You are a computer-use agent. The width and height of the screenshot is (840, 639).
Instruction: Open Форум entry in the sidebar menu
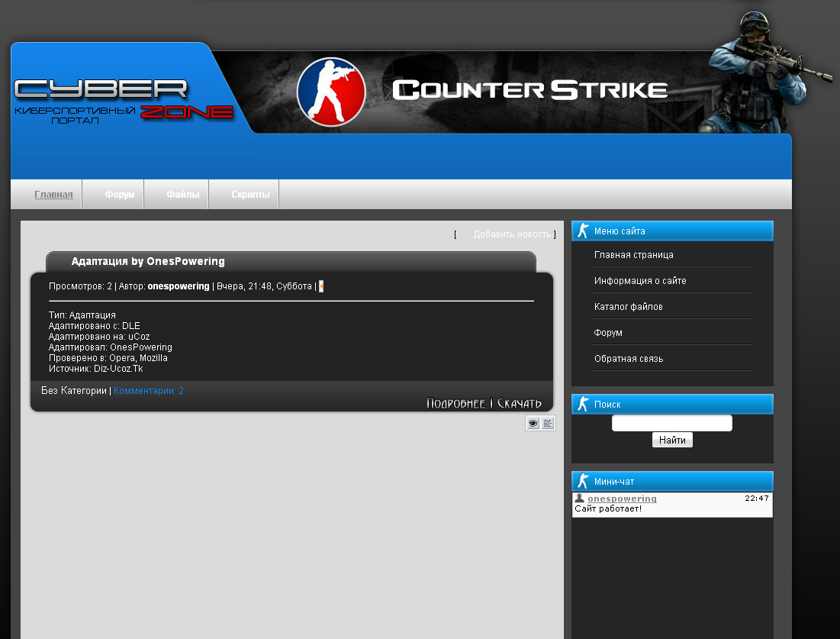(608, 333)
